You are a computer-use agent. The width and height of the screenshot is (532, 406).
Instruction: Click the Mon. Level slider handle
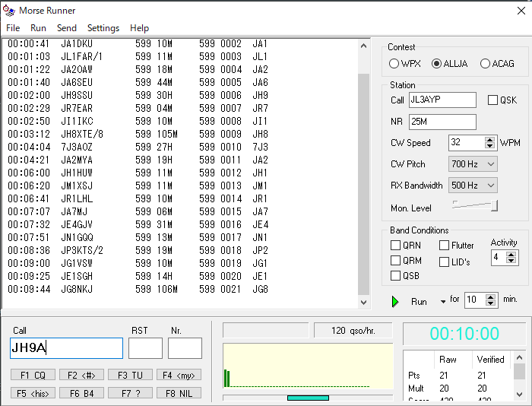point(495,206)
